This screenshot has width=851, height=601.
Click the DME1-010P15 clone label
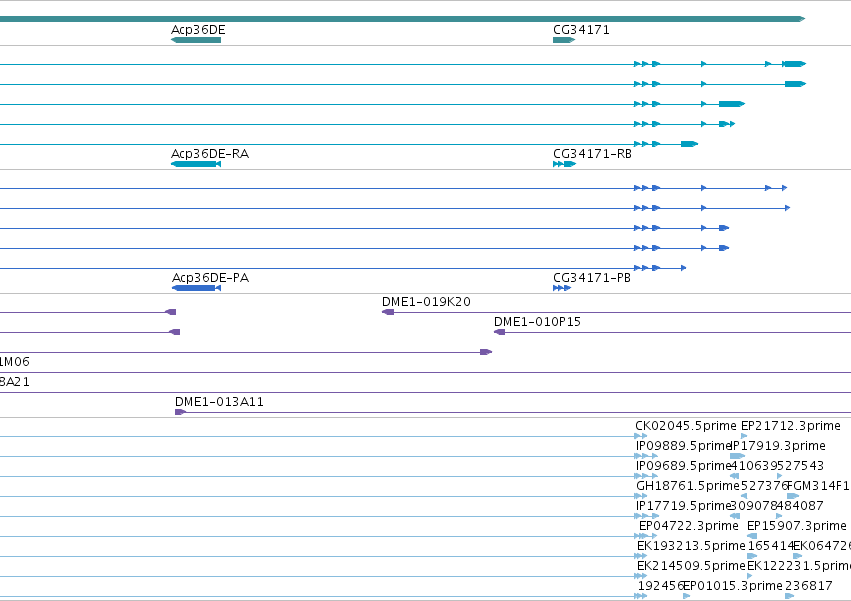[537, 322]
